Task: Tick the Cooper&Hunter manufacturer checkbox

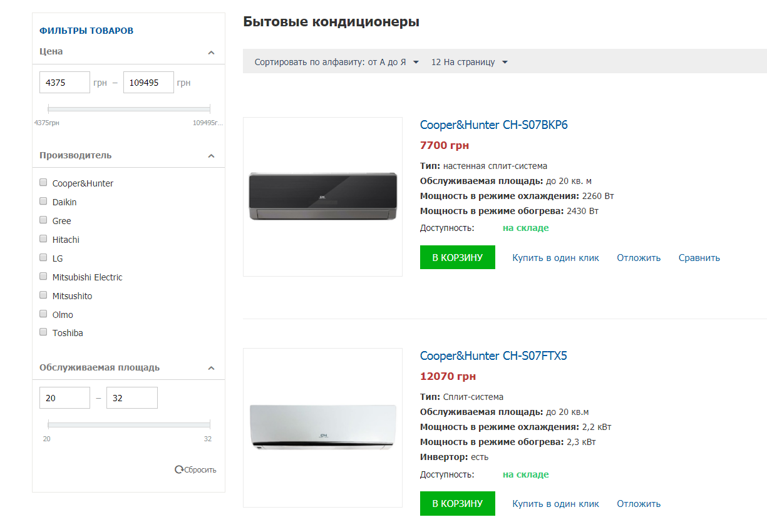Action: pos(43,183)
